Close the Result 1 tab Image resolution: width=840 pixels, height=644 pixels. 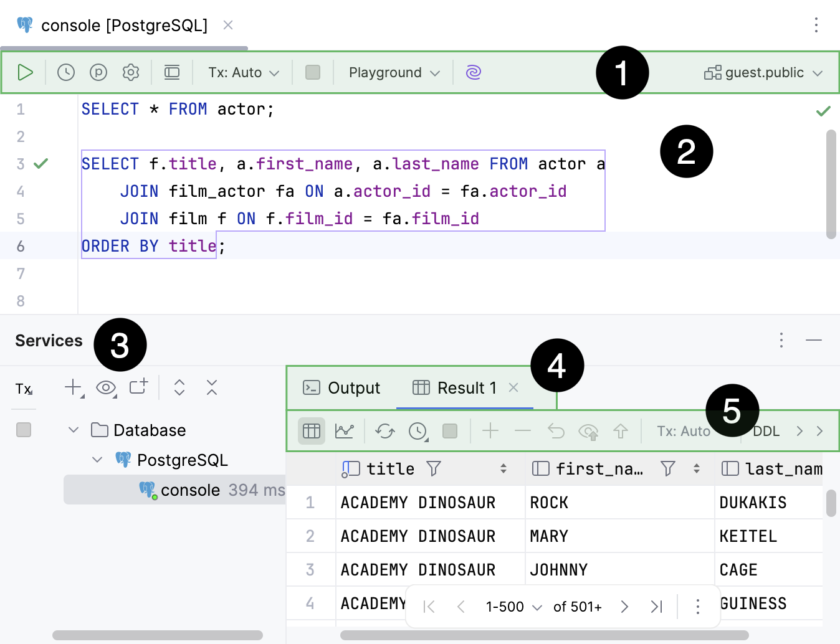coord(513,388)
